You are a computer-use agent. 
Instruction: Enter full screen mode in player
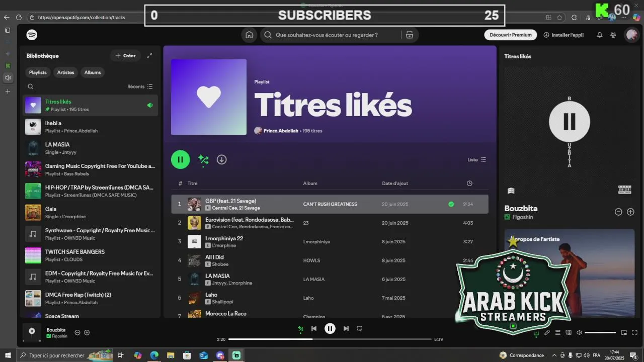(x=634, y=332)
